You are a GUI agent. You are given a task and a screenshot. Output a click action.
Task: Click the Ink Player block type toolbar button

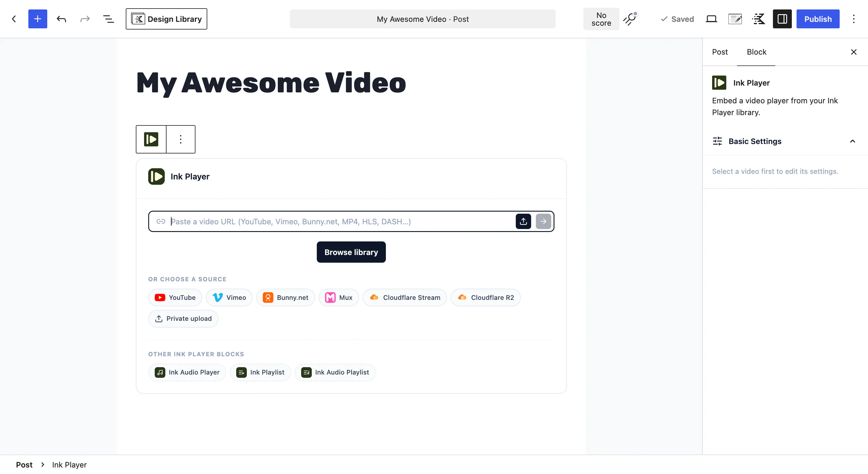(x=151, y=139)
